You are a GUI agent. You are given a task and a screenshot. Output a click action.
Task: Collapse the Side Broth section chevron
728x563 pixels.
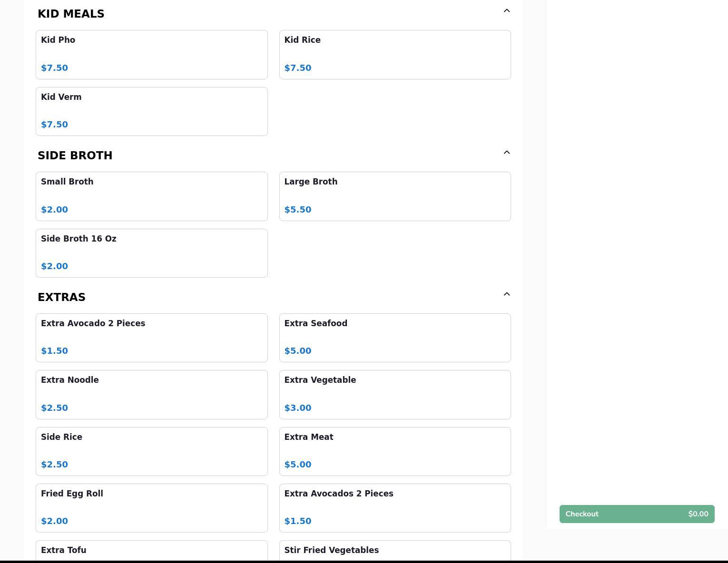coord(506,153)
